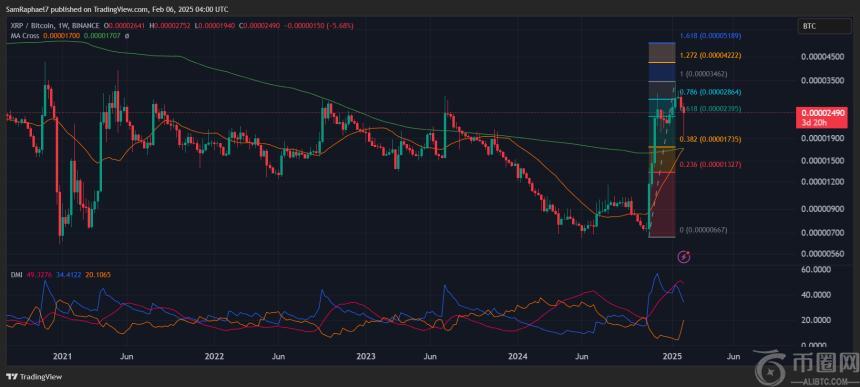
Task: Click the MA Cross settings symbol
Action: click(127, 36)
